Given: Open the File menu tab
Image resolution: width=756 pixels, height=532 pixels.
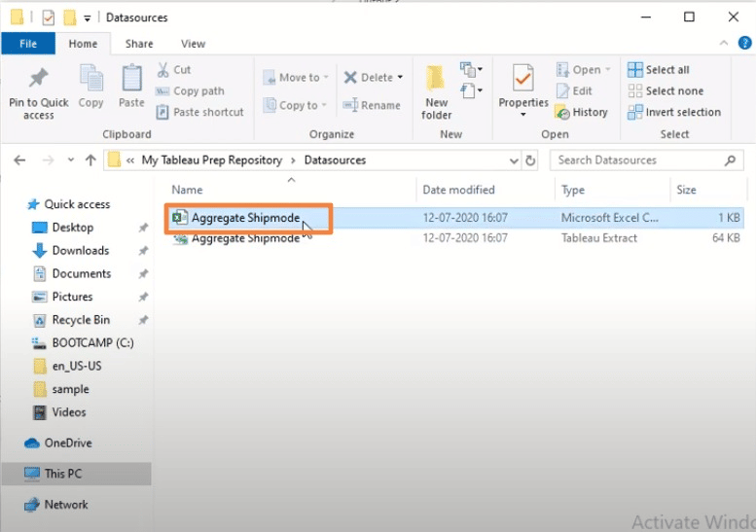Looking at the screenshot, I should 28,44.
